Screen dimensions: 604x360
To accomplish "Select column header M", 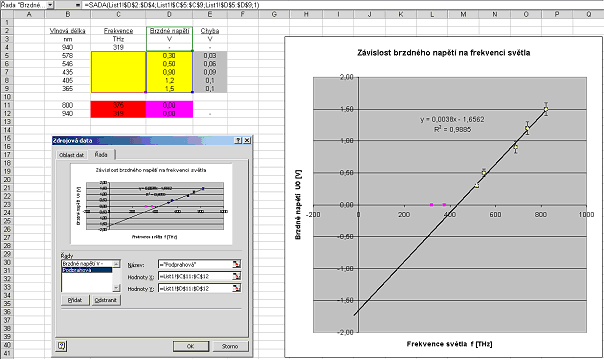I will click(x=463, y=14).
